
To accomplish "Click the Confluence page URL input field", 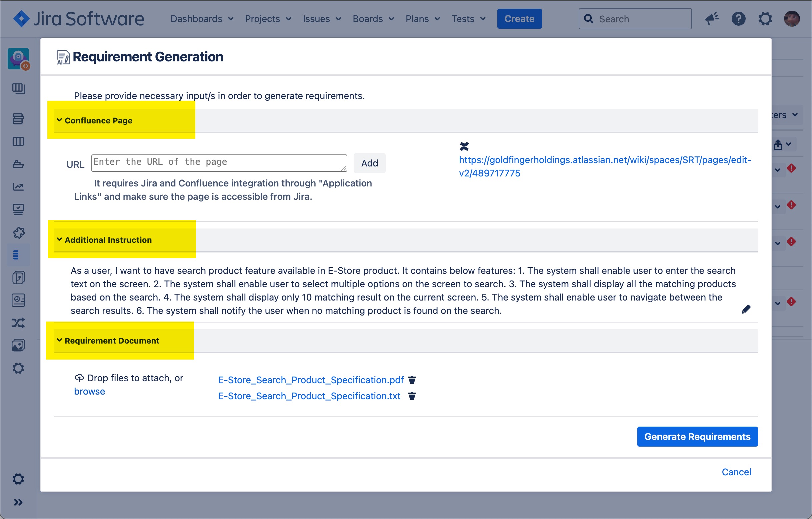I will [219, 163].
